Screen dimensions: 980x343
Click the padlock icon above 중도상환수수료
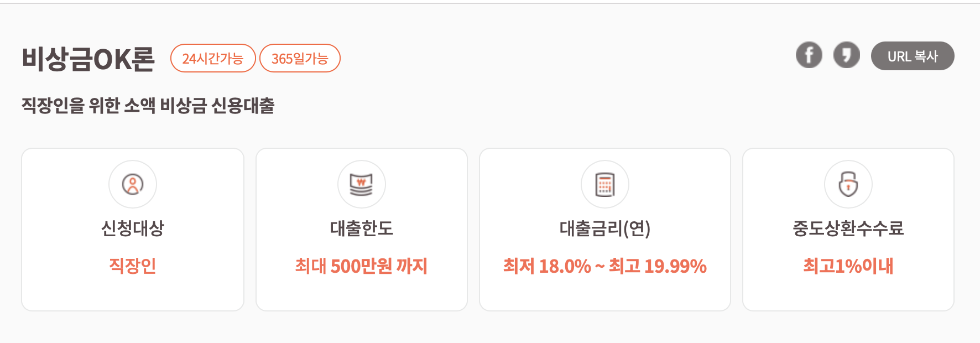coord(848,184)
